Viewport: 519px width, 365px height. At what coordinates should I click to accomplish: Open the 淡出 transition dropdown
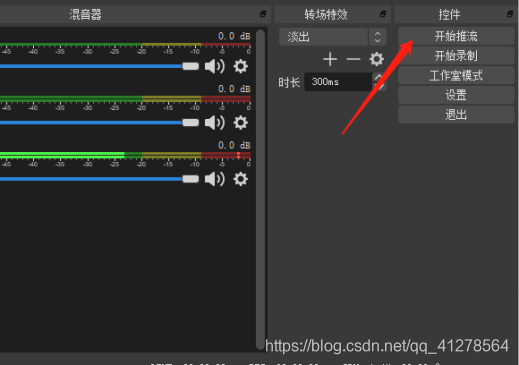point(333,36)
